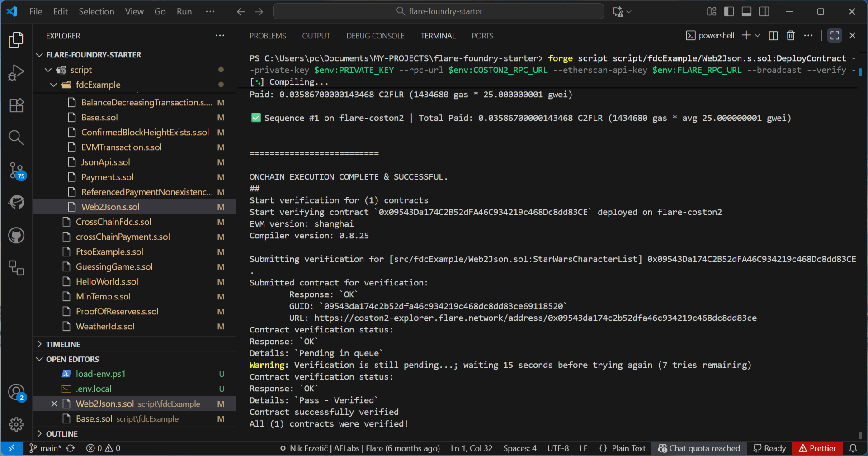Split the terminal pane

pos(773,35)
